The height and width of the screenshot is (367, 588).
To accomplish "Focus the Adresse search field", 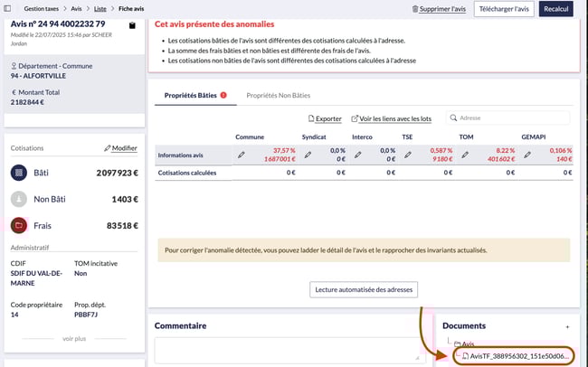I will pyautogui.click(x=511, y=118).
